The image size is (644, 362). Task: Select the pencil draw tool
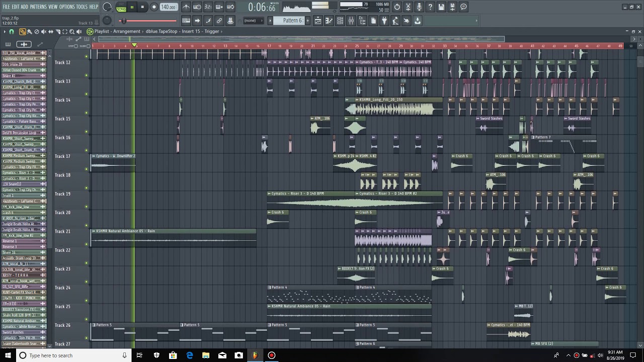(x=23, y=32)
